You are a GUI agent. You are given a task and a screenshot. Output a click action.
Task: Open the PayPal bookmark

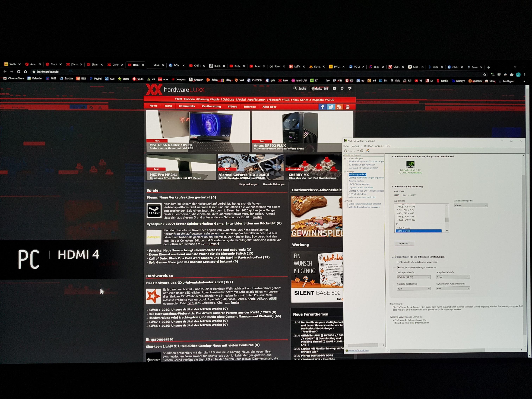[x=96, y=79]
